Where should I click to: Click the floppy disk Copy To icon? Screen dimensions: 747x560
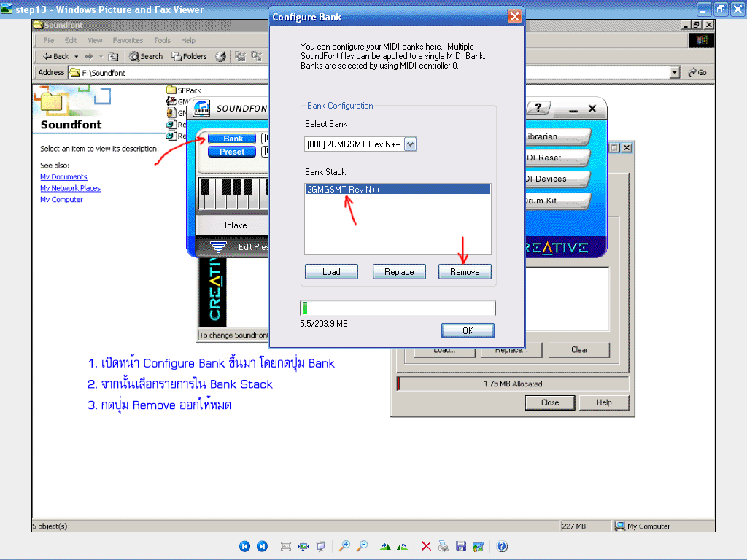click(x=461, y=546)
